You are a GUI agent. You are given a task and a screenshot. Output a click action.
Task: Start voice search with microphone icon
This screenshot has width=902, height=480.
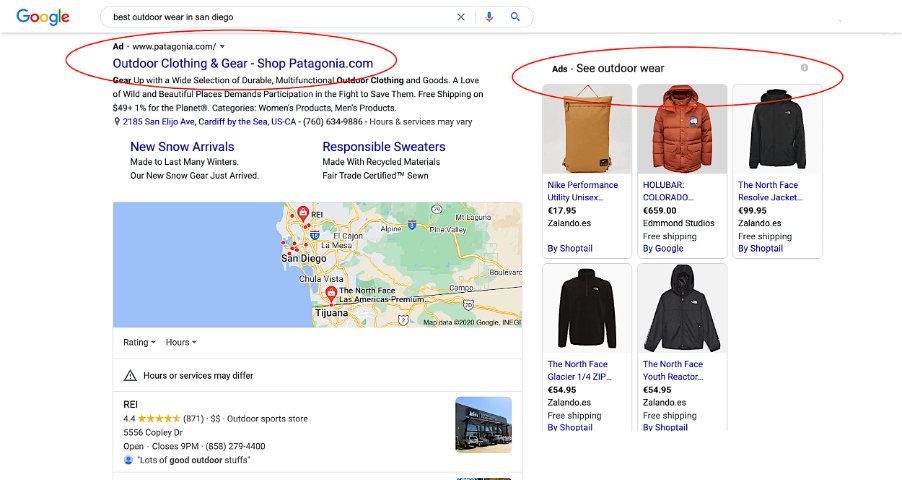click(489, 17)
